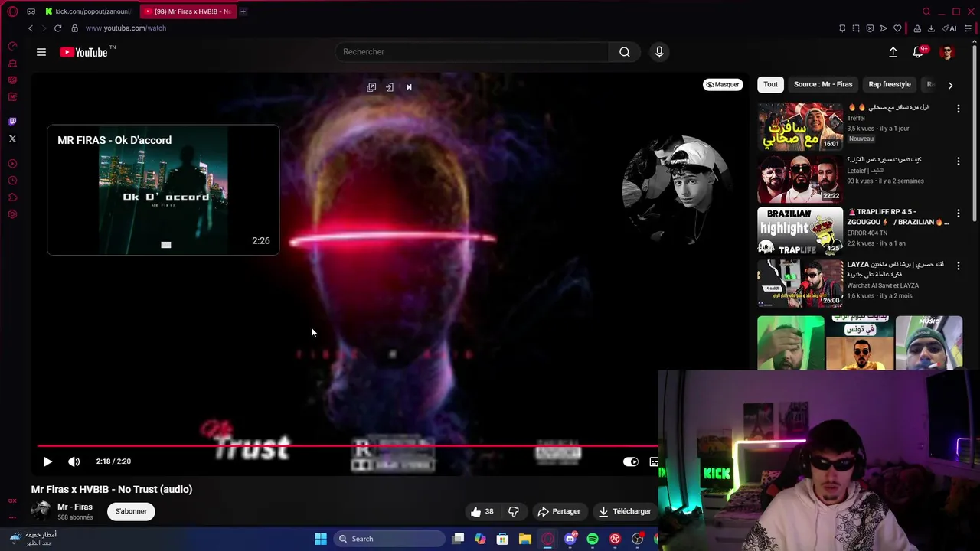
Task: Click the Partager share button
Action: coord(559,511)
